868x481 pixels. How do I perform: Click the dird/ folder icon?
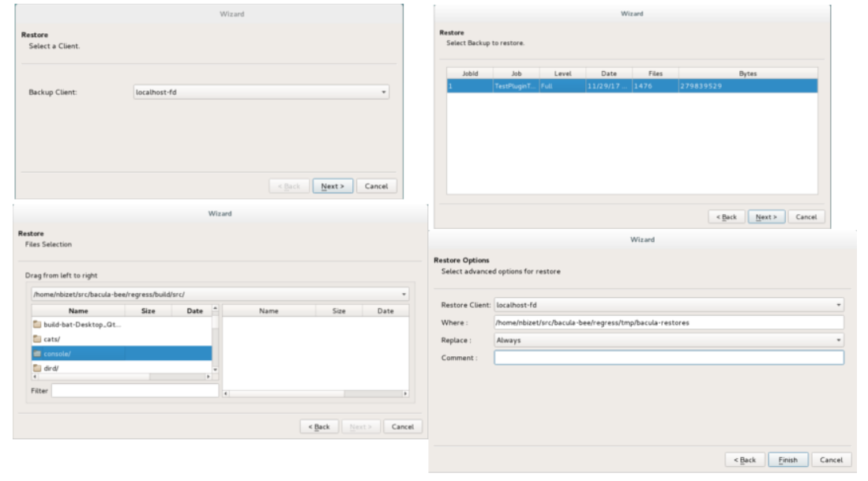[x=37, y=368]
